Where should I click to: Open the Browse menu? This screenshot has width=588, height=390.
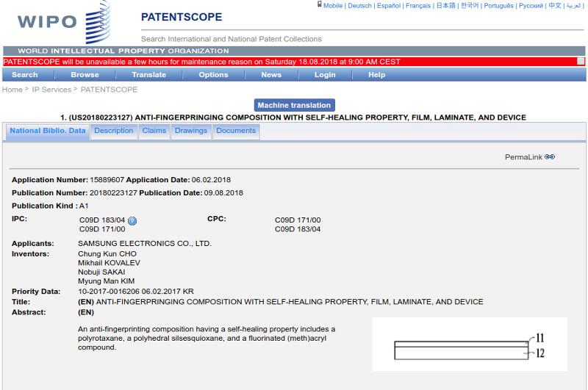tap(85, 75)
